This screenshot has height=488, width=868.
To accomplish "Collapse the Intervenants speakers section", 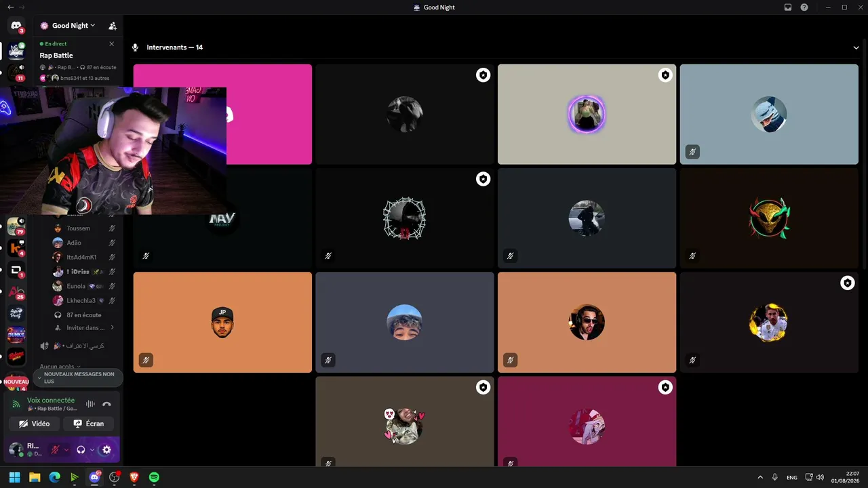I will coord(856,47).
